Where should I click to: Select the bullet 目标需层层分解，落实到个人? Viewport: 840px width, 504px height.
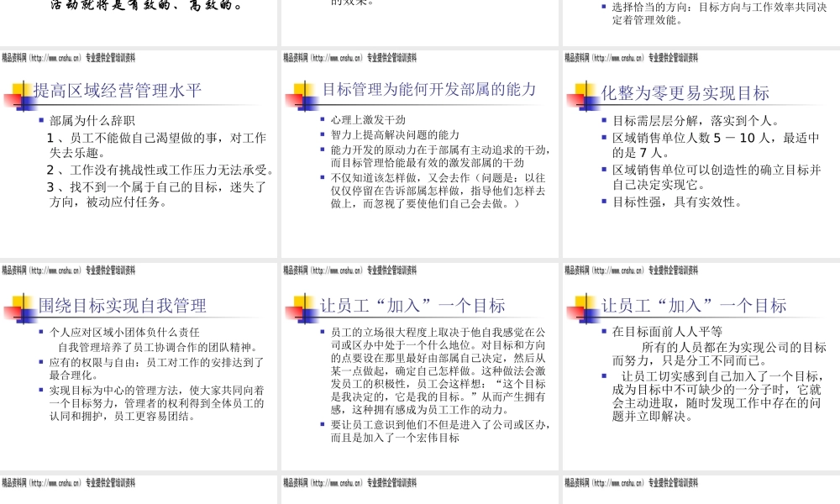[x=696, y=121]
